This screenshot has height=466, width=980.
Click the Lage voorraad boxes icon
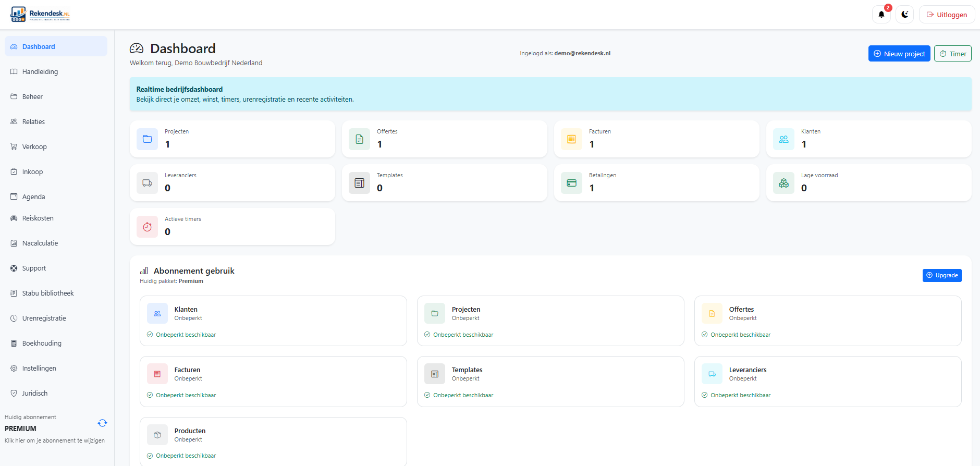pos(783,183)
